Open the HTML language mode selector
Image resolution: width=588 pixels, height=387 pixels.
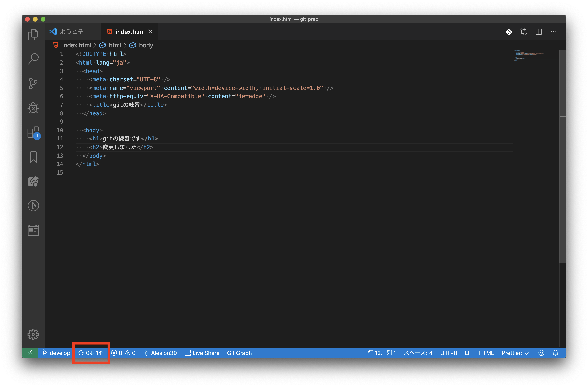pos(486,353)
